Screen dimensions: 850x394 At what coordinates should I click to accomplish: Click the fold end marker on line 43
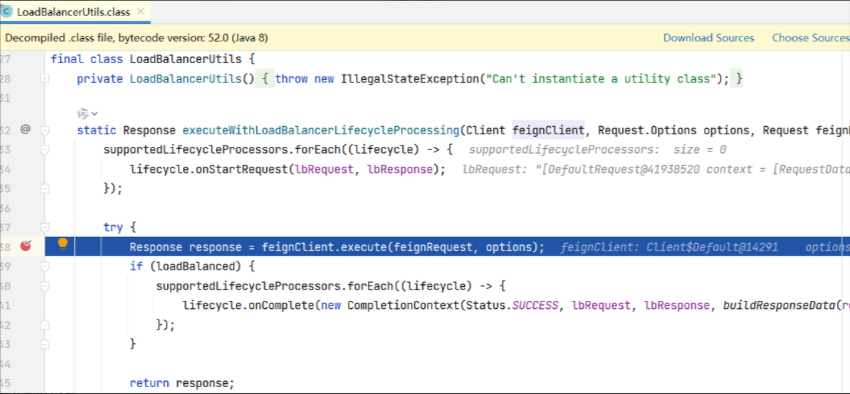[x=45, y=344]
